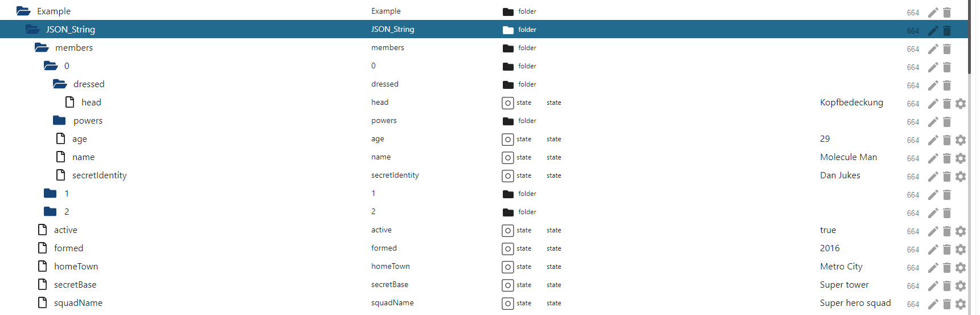Viewport: 980px width, 315px height.
Task: Click pencil edit icon for secretIdentity row
Action: tap(933, 177)
